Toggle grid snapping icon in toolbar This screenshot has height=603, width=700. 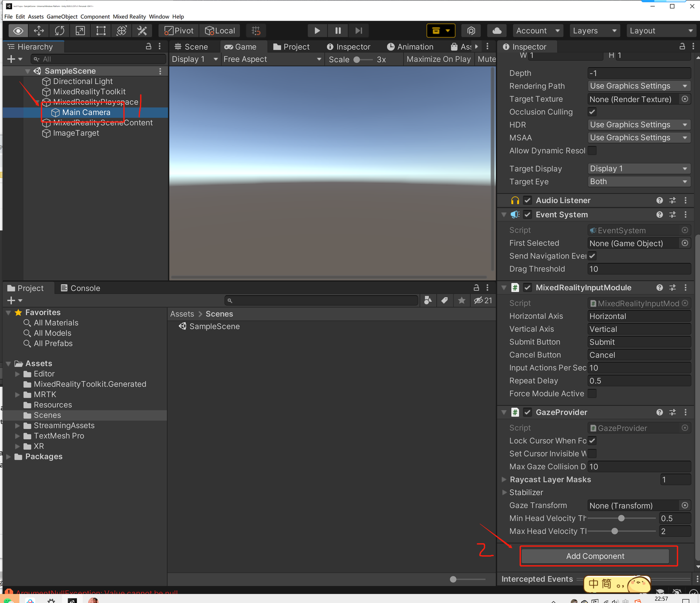click(x=256, y=31)
